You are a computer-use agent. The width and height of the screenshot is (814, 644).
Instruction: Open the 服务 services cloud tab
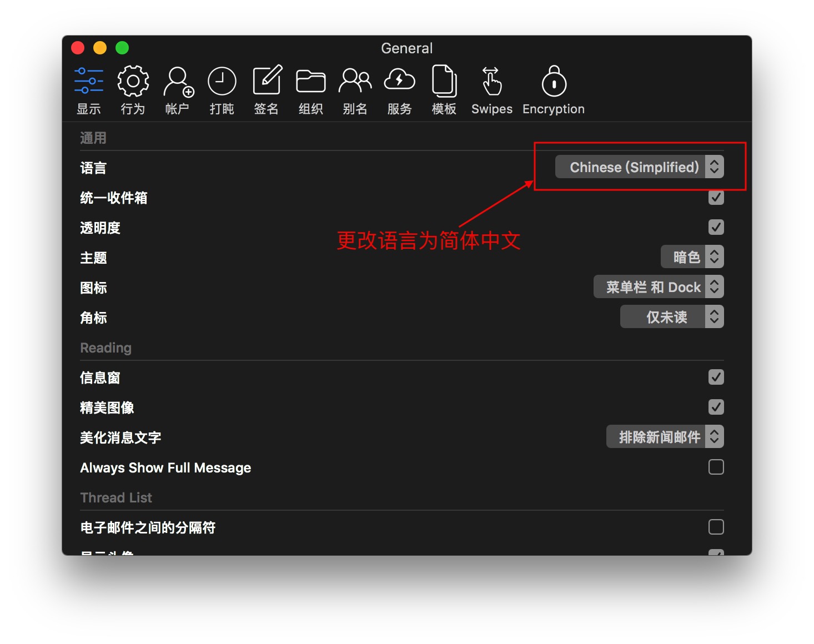pyautogui.click(x=400, y=90)
